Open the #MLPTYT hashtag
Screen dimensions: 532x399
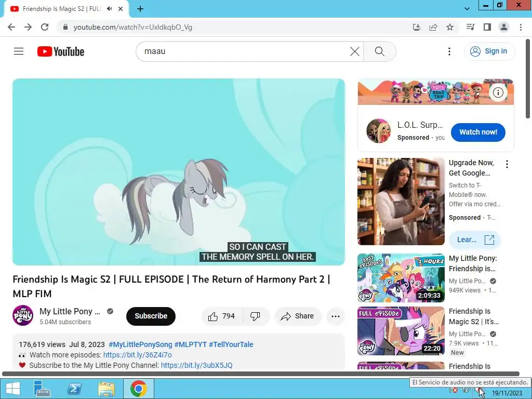[190, 344]
